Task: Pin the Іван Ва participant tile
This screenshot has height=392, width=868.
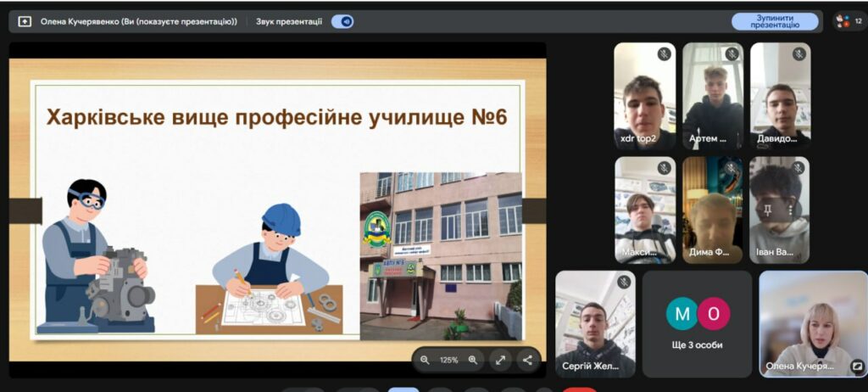Action: click(x=768, y=209)
